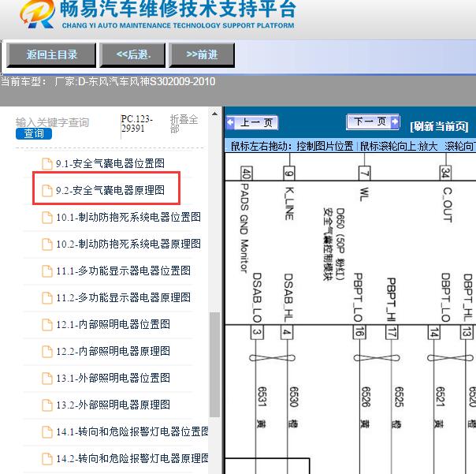Open 9.1-安全气囊电器位置图 item

coord(110,163)
